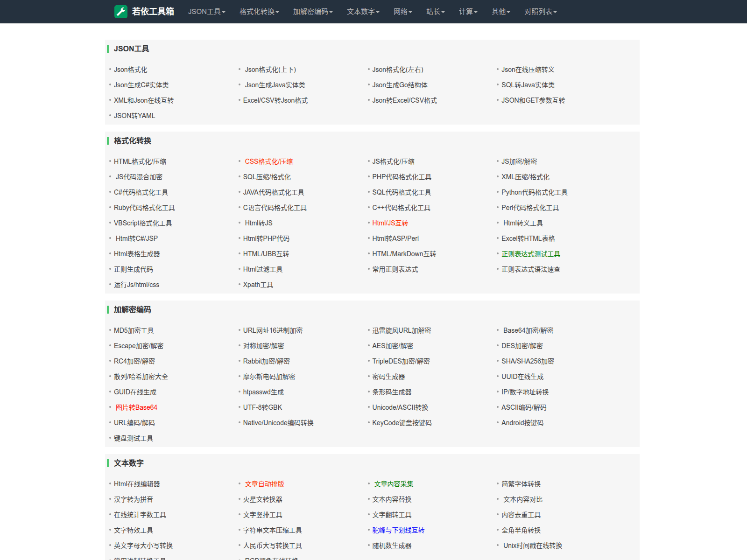Open the JSON转YAML converter

134,116
